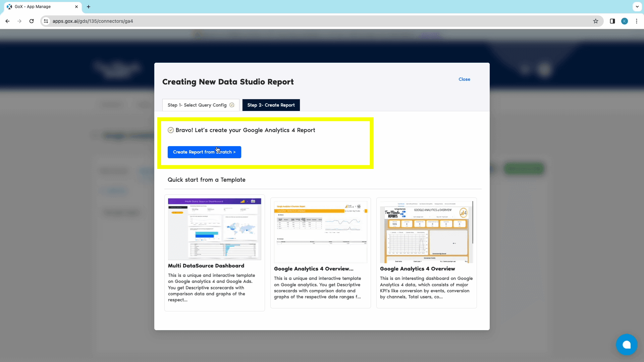The height and width of the screenshot is (362, 644).
Task: View site information icon in address bar
Action: (x=46, y=21)
